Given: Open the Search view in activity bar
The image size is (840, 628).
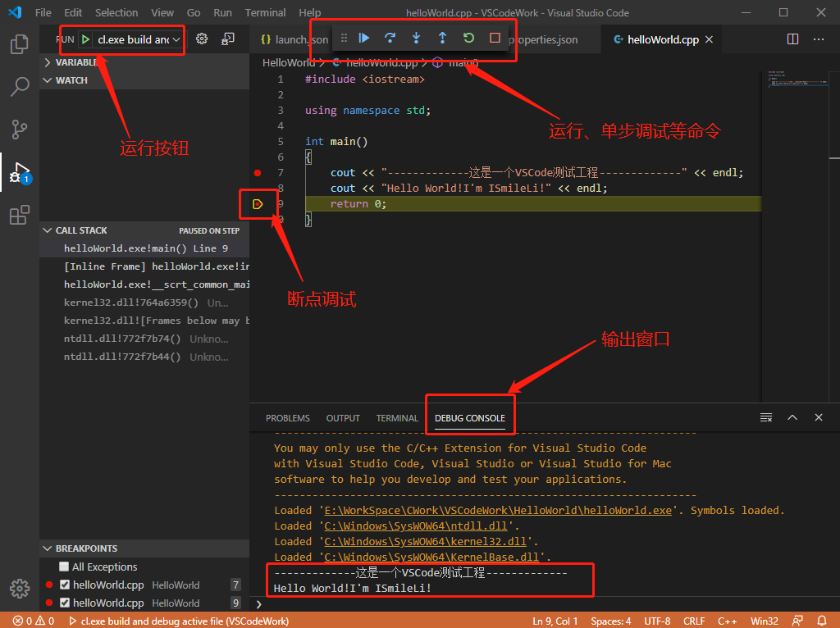Looking at the screenshot, I should [x=20, y=86].
